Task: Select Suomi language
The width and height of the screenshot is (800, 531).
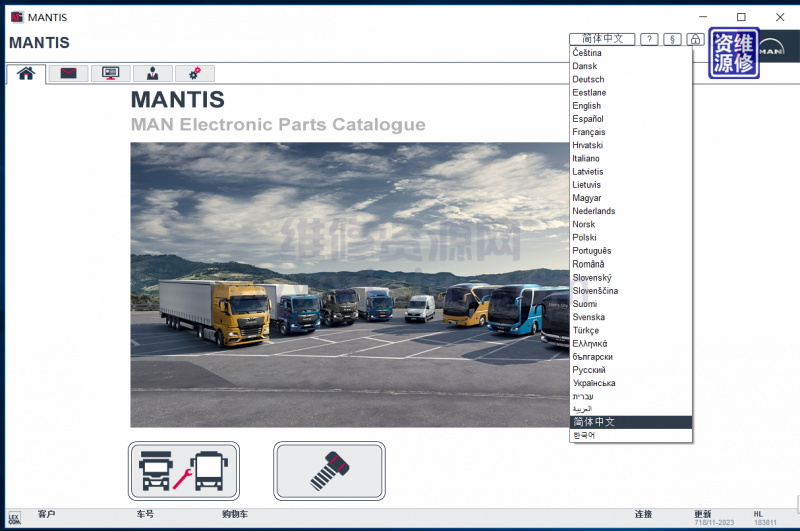Action: pyautogui.click(x=631, y=304)
